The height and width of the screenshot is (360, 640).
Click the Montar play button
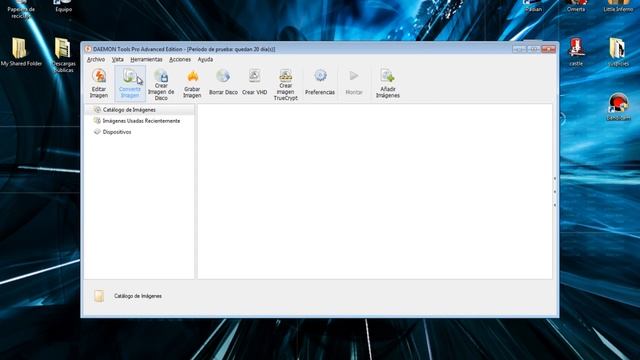pyautogui.click(x=354, y=82)
